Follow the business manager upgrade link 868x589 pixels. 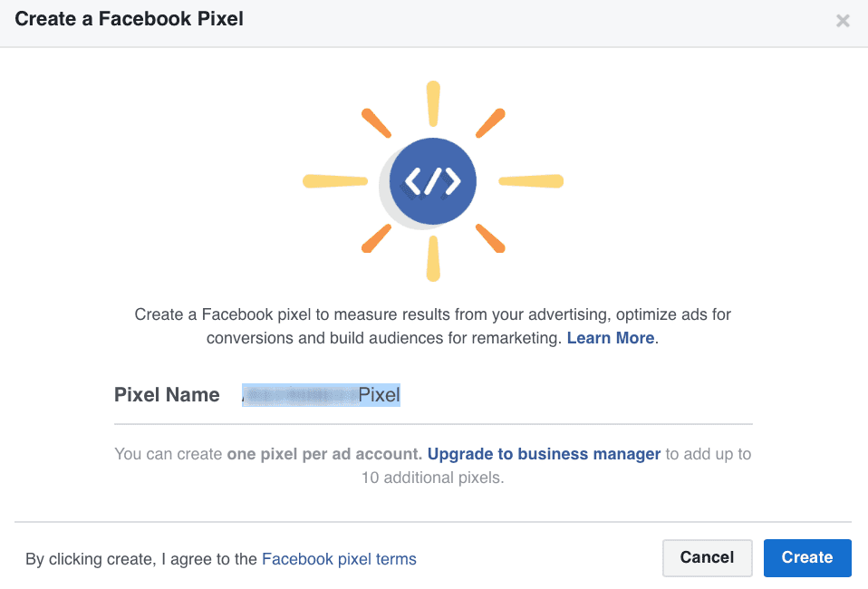click(543, 453)
